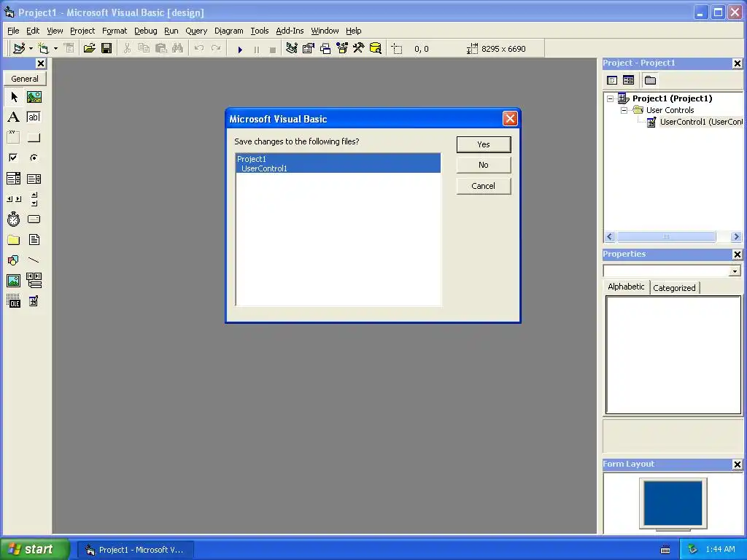Select UserControl1 in the project tree

tap(701, 122)
